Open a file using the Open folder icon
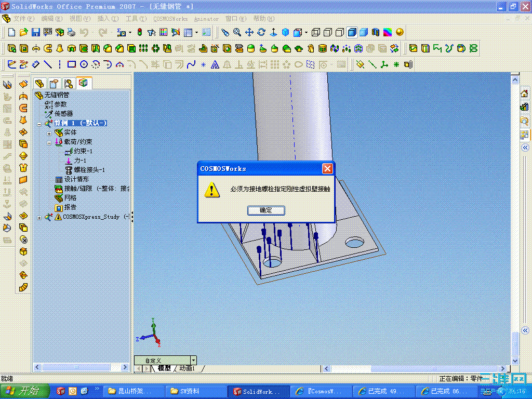Viewport: 532px width, 399px height. tap(23, 32)
